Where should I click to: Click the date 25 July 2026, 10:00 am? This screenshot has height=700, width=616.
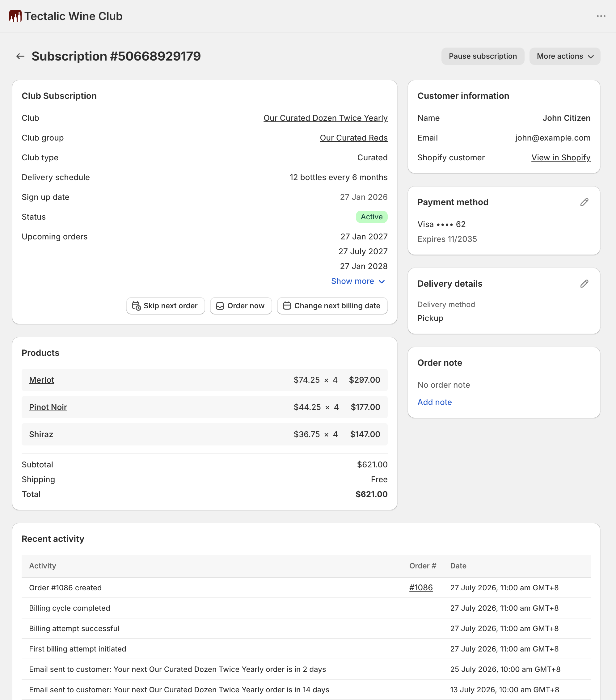(505, 669)
